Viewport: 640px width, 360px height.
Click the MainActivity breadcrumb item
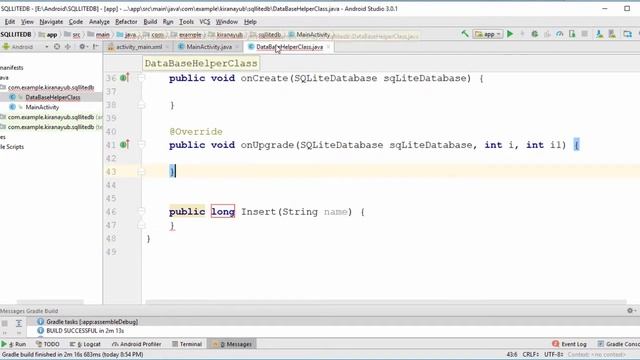point(309,35)
